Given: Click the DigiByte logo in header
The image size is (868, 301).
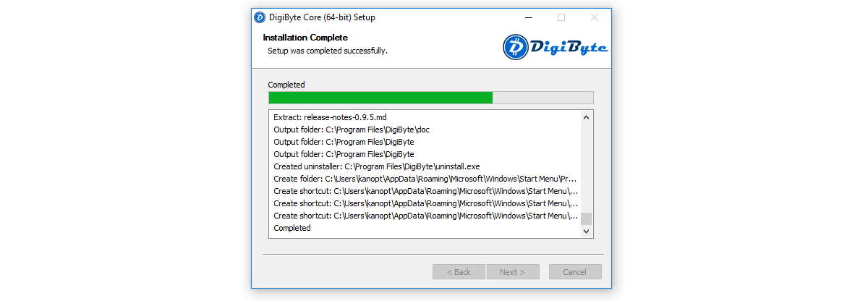Looking at the screenshot, I should pyautogui.click(x=555, y=48).
